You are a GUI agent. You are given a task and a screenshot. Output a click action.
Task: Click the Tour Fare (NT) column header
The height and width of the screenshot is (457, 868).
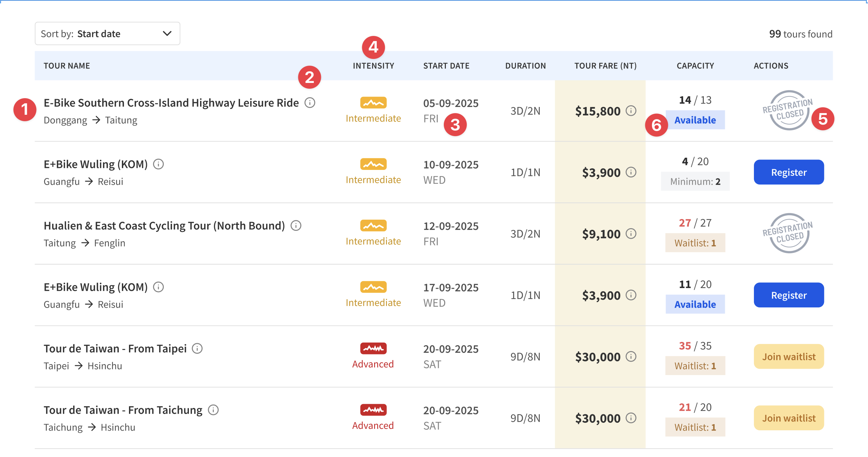click(605, 66)
